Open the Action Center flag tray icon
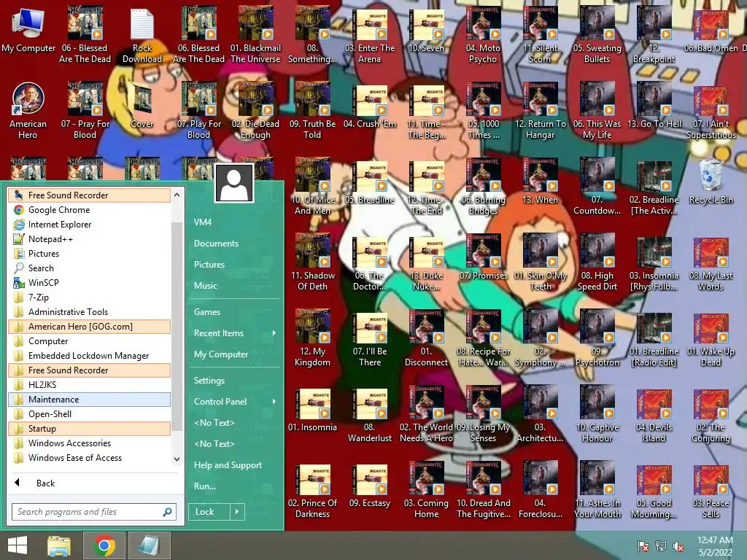Image resolution: width=747 pixels, height=560 pixels. [643, 546]
